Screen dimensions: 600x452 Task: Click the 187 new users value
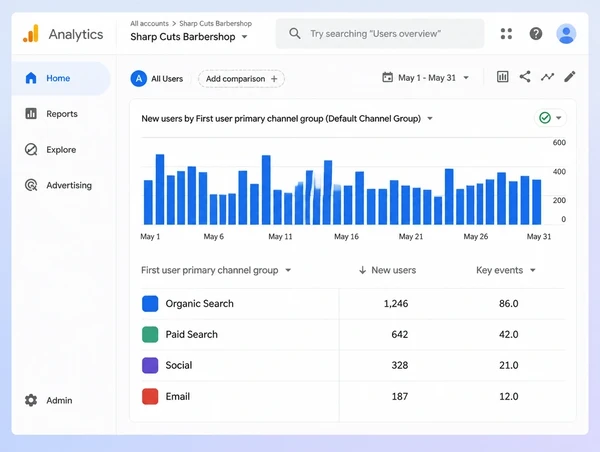pyautogui.click(x=399, y=397)
